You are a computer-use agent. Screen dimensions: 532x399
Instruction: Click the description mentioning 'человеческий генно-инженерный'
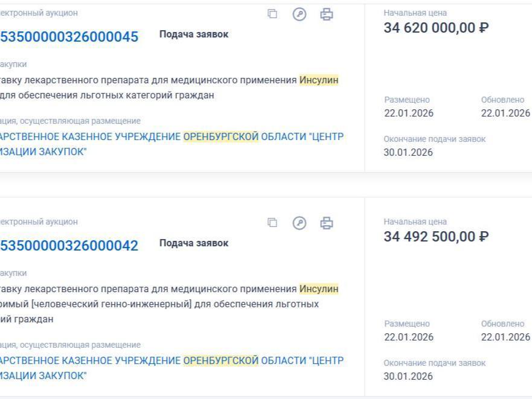pos(169,304)
